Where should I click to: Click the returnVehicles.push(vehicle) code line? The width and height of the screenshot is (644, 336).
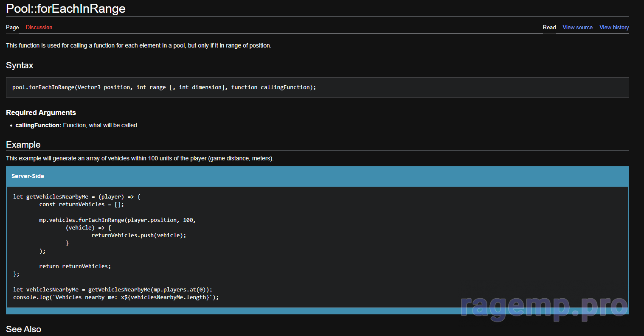click(139, 235)
